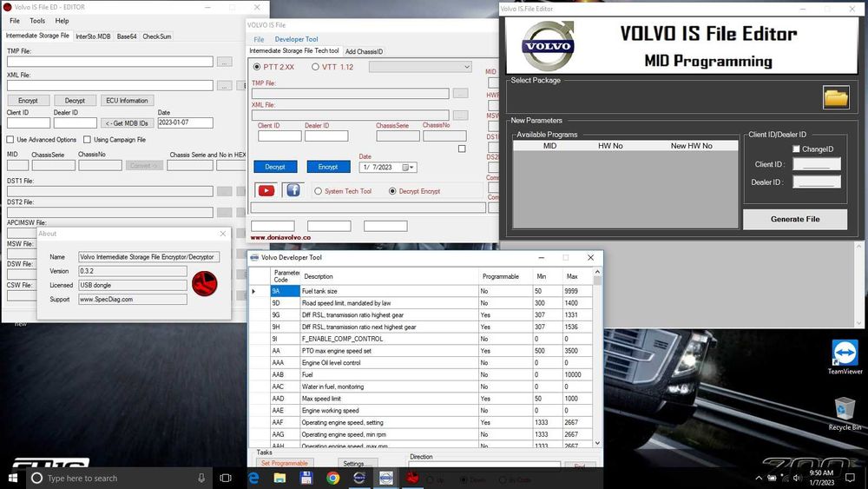The height and width of the screenshot is (489, 868).
Task: Click ECU Information button
Action: 127,100
